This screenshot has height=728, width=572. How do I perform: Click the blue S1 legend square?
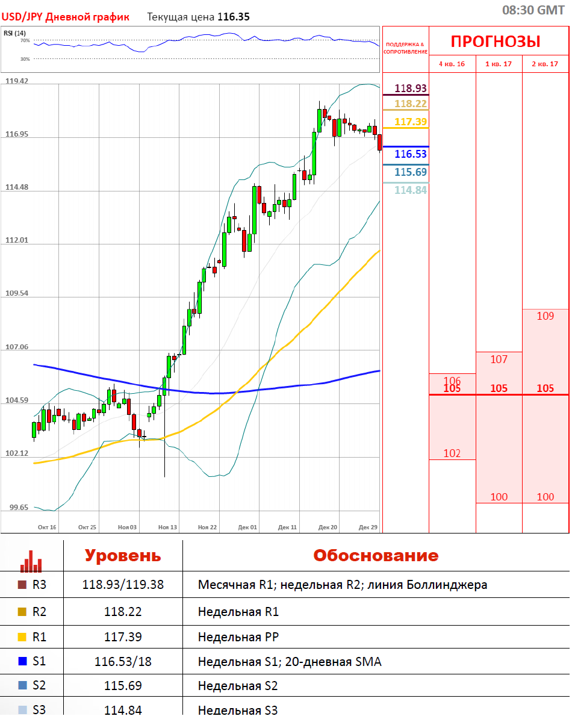click(x=22, y=661)
